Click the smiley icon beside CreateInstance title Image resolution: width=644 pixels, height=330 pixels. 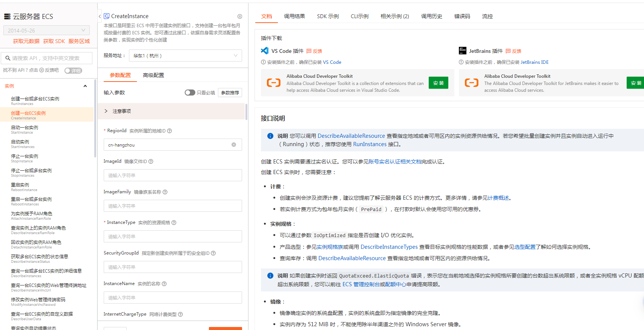click(240, 17)
